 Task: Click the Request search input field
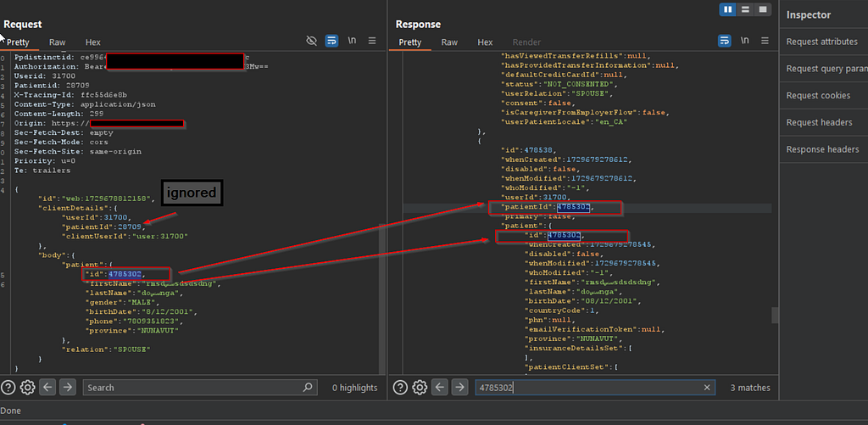[x=200, y=388]
